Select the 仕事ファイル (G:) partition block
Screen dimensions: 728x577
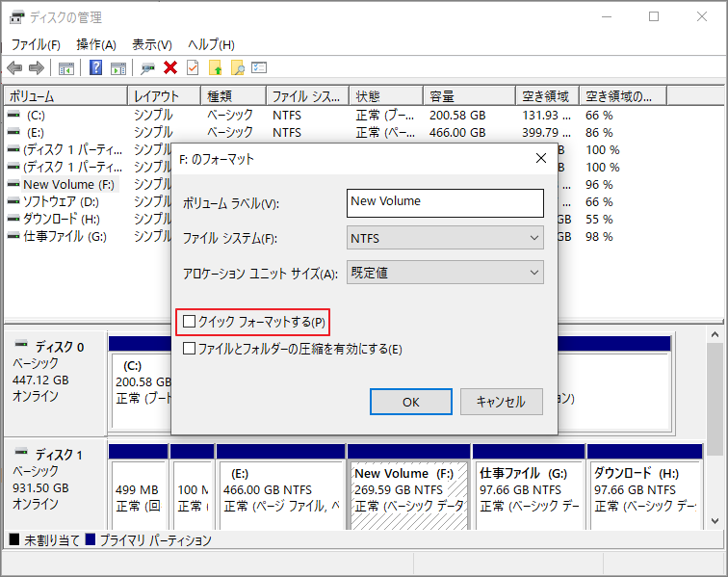click(526, 489)
